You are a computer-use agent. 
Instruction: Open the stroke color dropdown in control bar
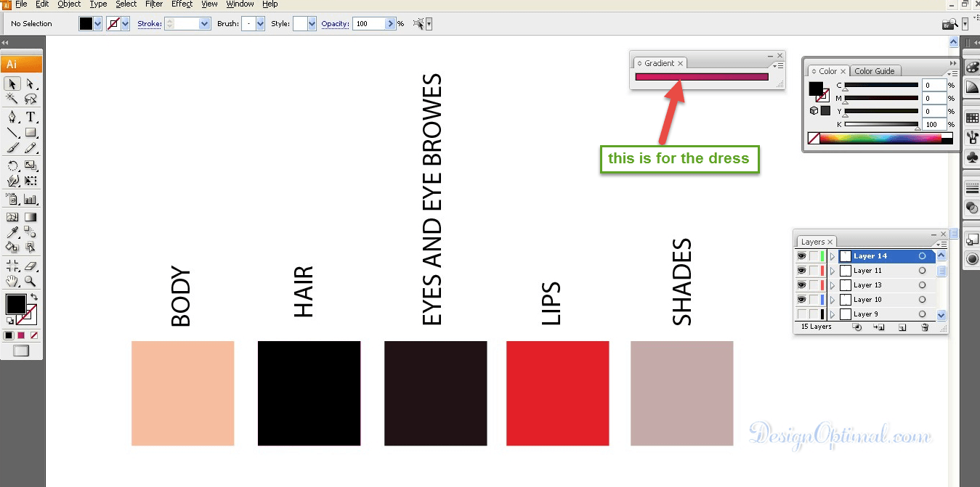126,24
